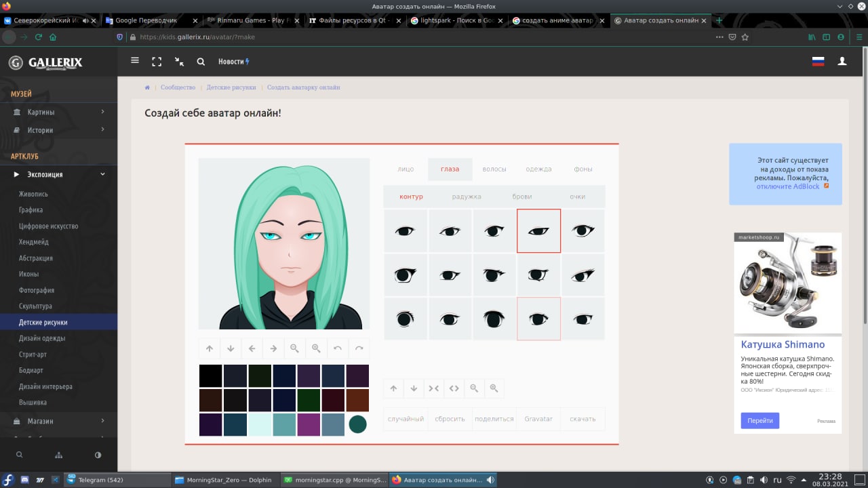The width and height of the screenshot is (868, 488).
Task: Switch to the волосы tab
Action: point(494,169)
